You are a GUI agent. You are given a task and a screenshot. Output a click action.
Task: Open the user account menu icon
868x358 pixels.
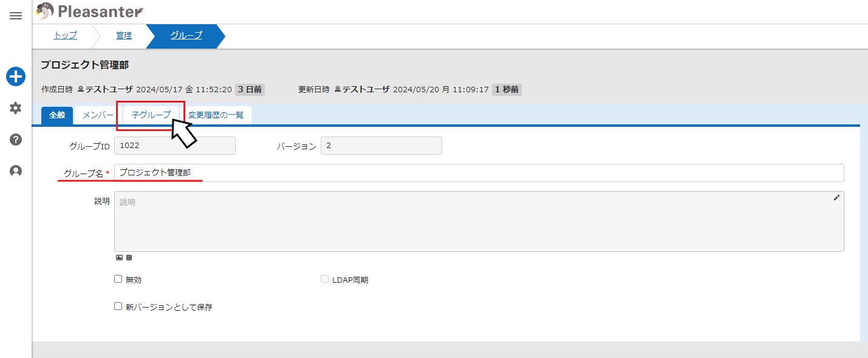(x=16, y=171)
